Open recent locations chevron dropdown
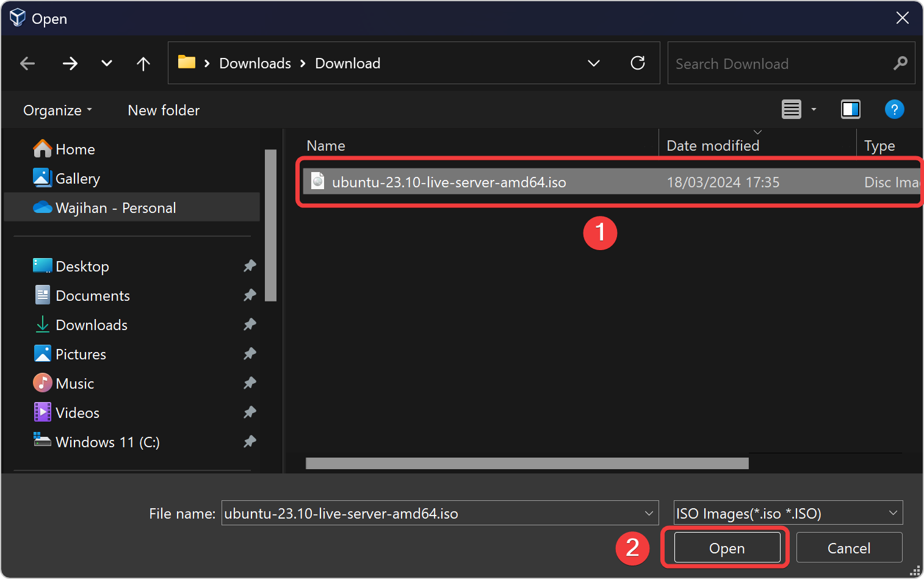The height and width of the screenshot is (579, 924). tap(107, 63)
